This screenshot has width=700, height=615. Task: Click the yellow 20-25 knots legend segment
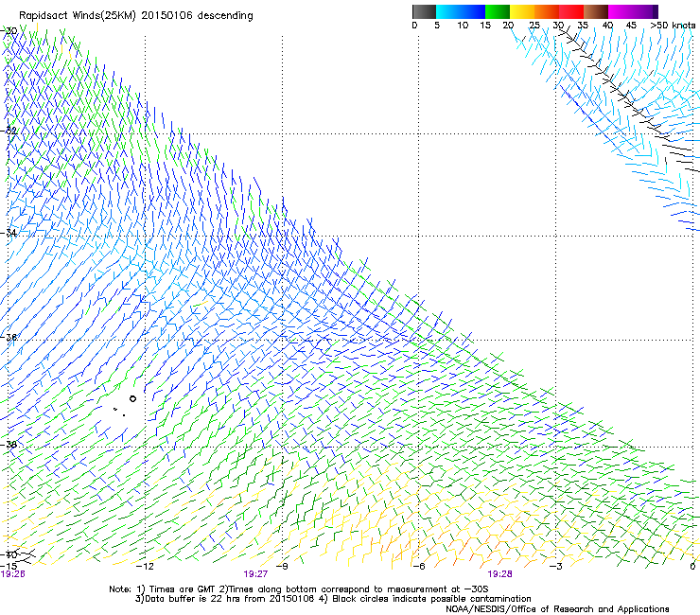(x=522, y=11)
